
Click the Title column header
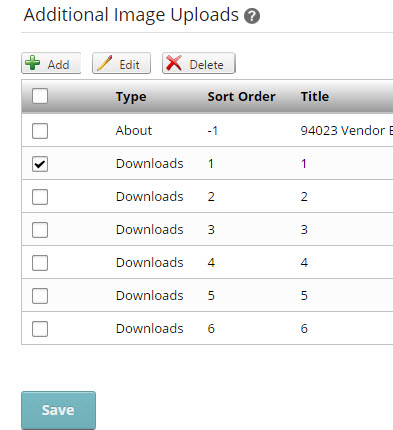(x=315, y=97)
